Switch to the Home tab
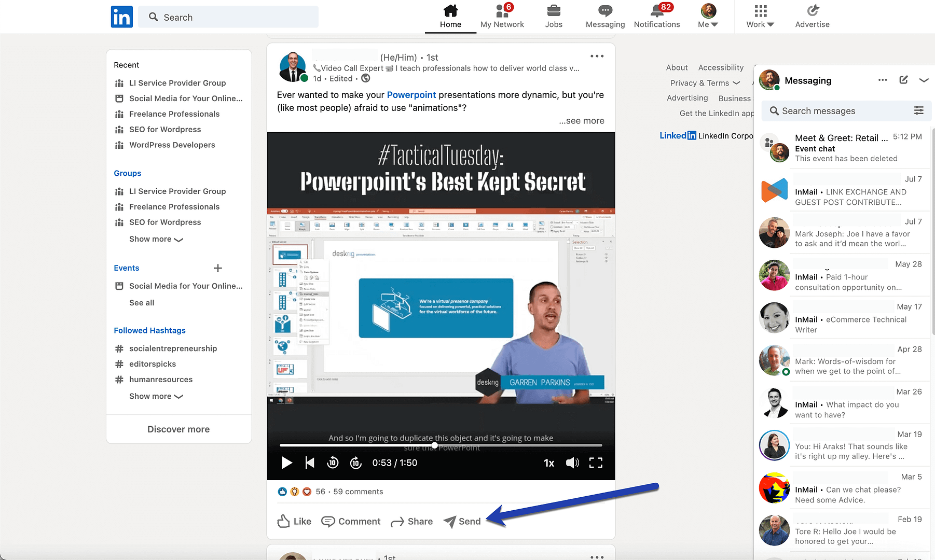935x560 pixels. [x=450, y=17]
